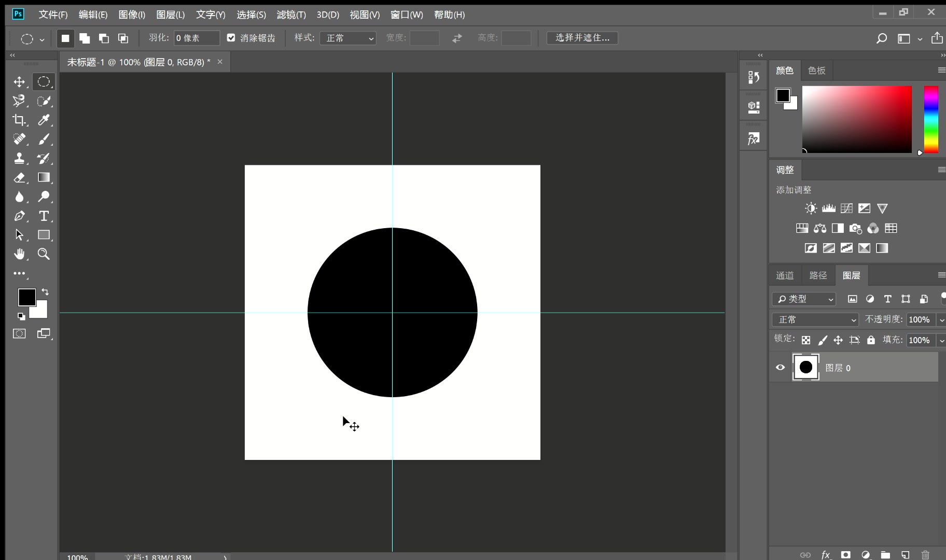Screen dimensions: 946x560
Task: Switch to the 通道 tab
Action: [x=785, y=275]
